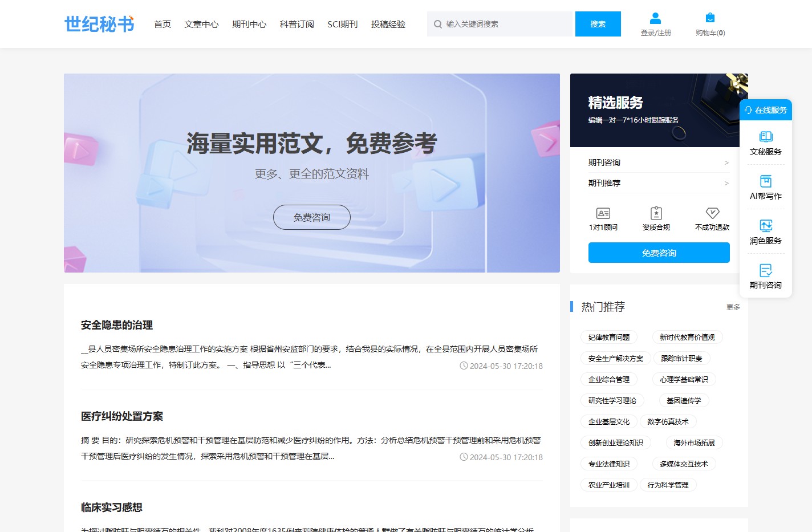This screenshot has height=532, width=812.
Task: Select the 专业法律知识 tag
Action: (609, 464)
